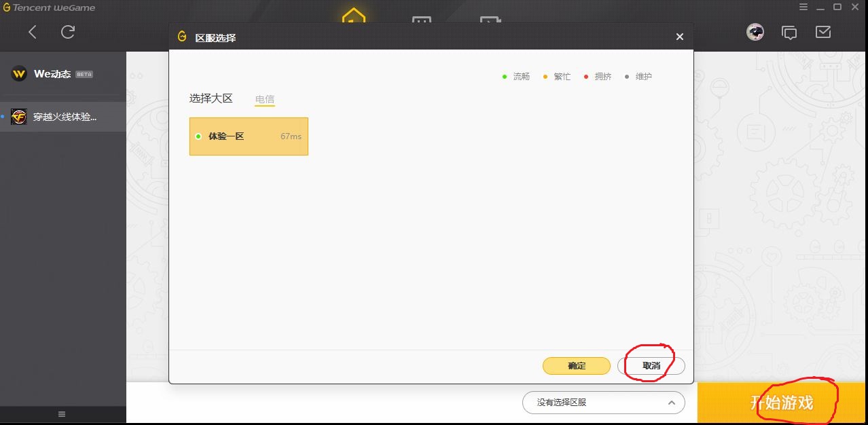Go back with the left arrow icon
The height and width of the screenshot is (425, 868).
pyautogui.click(x=33, y=32)
